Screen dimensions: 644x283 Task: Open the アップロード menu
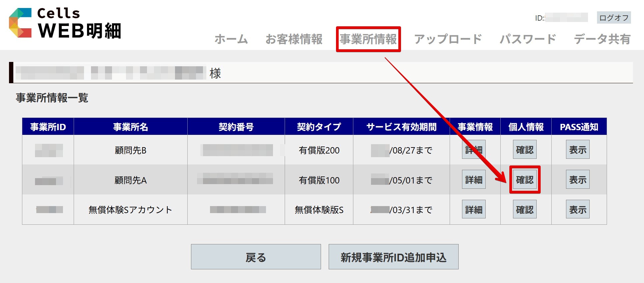448,39
